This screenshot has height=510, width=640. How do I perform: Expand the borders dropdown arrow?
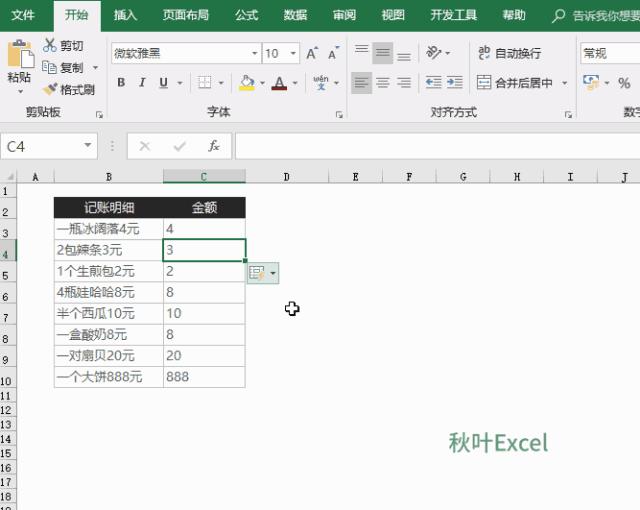click(221, 83)
